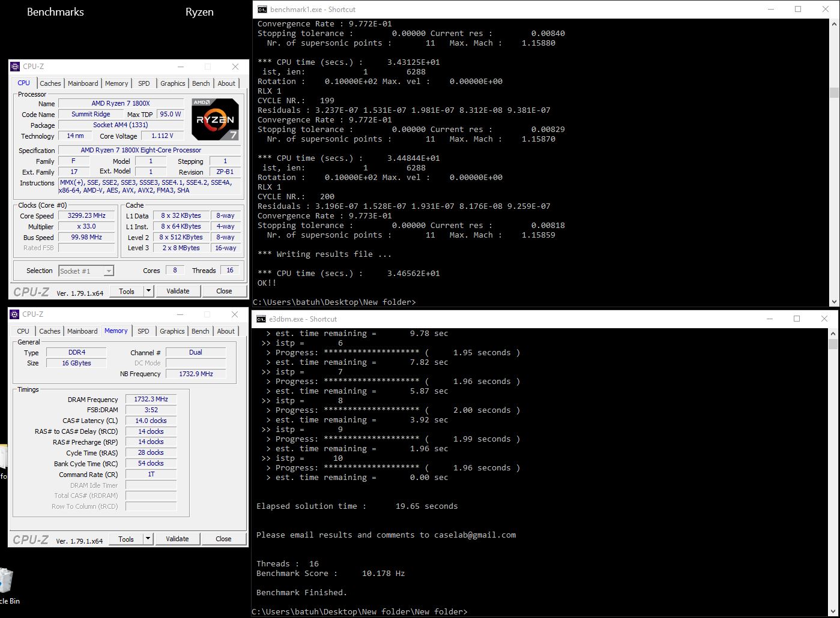Click benchmark1.exe console vertical scrollbar thumb
Image resolution: width=840 pixels, height=618 pixels.
[x=834, y=92]
